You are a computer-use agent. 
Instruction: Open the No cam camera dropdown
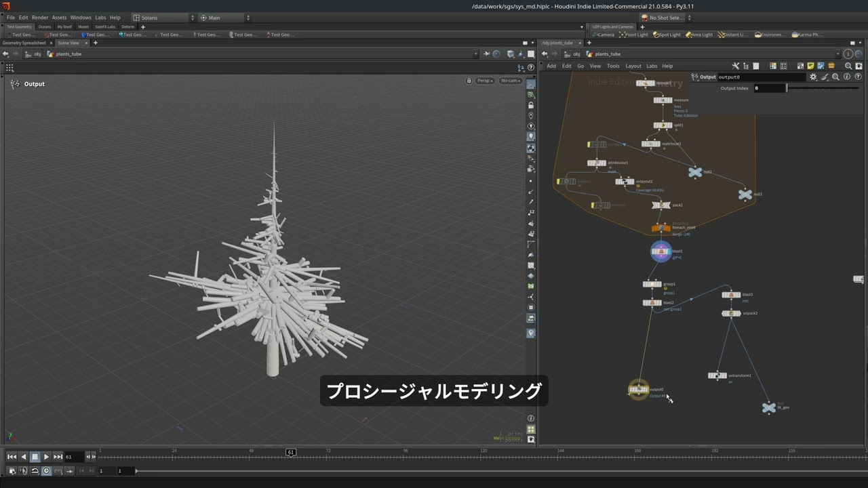coord(510,81)
